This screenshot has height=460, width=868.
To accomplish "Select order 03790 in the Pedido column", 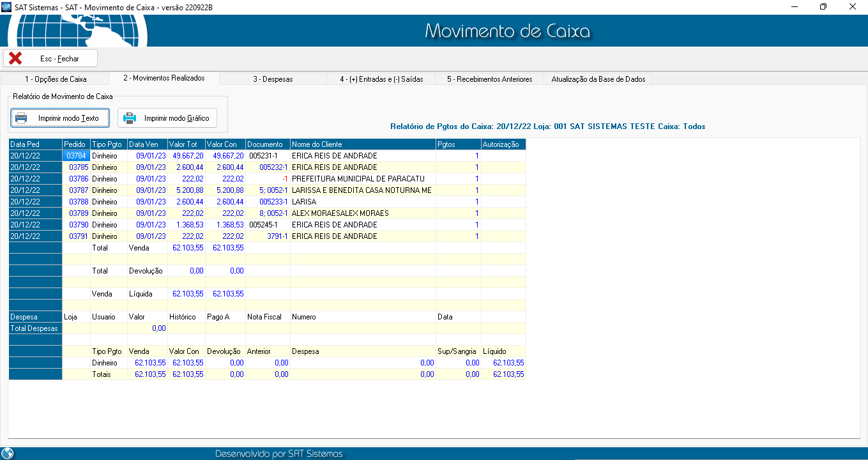I will coord(77,225).
